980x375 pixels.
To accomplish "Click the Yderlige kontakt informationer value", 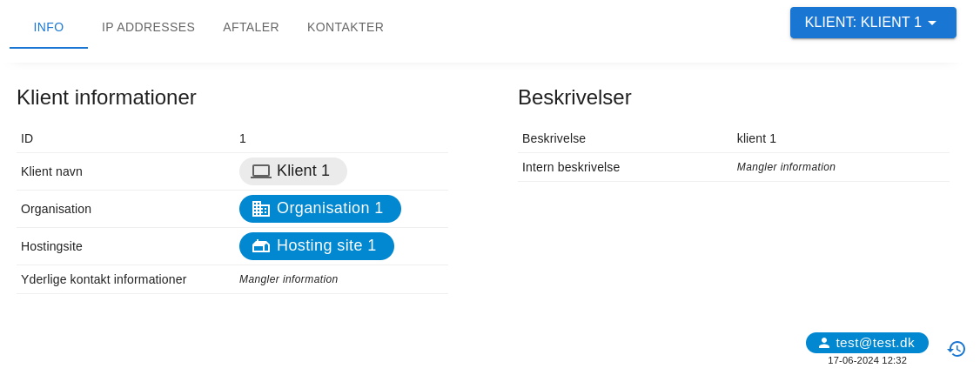I will point(288,279).
